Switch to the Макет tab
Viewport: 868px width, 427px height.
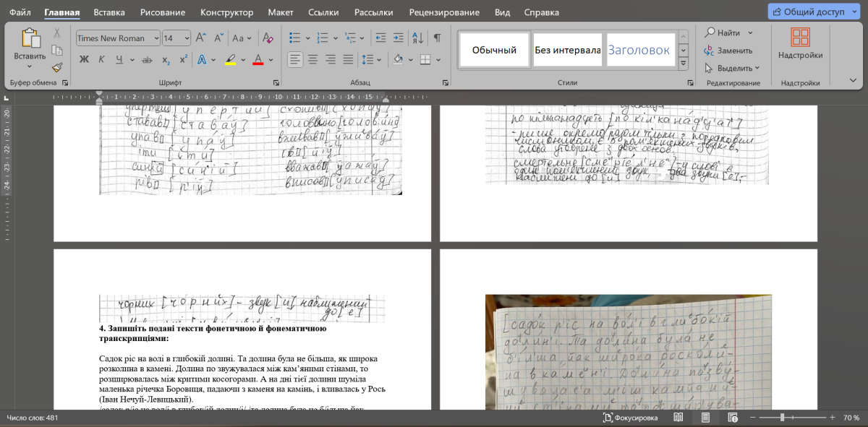click(x=281, y=12)
